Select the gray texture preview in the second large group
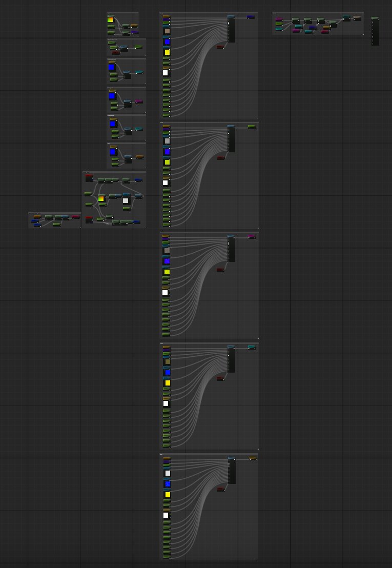This screenshot has width=392, height=568. click(x=167, y=141)
